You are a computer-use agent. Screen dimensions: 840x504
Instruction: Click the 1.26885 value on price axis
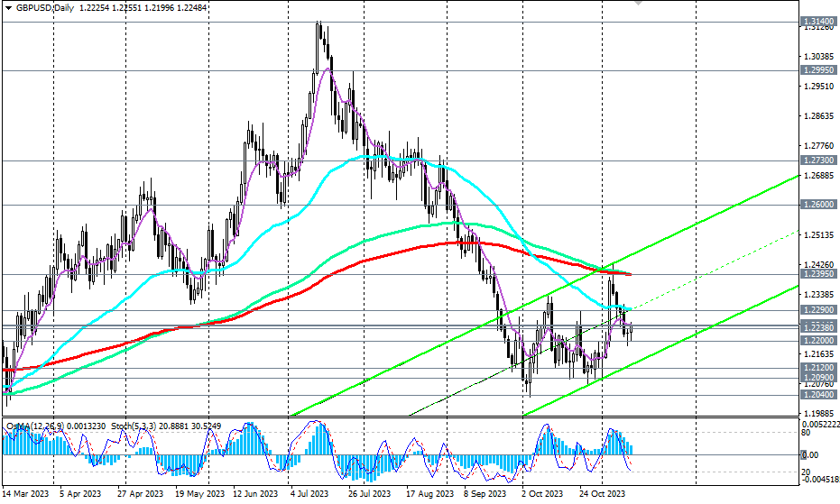click(819, 176)
